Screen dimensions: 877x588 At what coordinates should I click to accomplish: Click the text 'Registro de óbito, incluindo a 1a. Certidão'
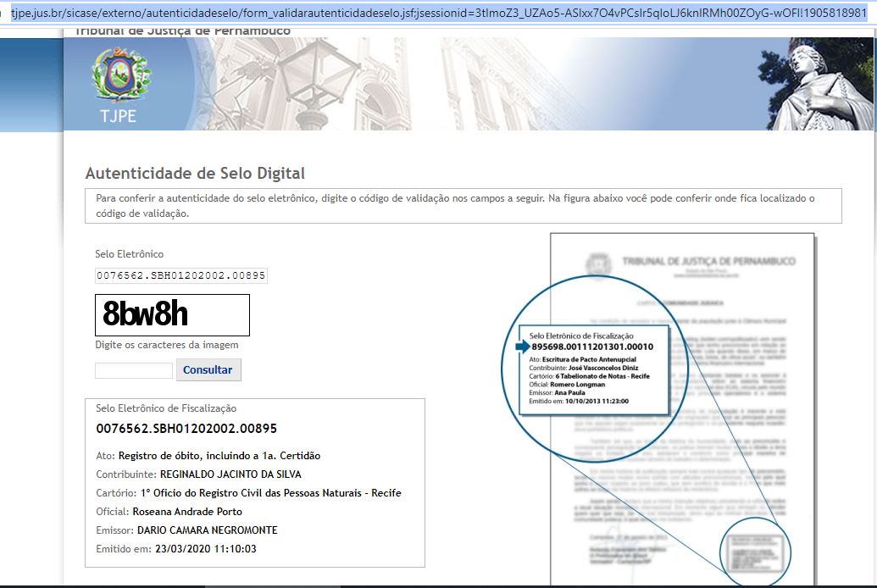[x=219, y=456]
